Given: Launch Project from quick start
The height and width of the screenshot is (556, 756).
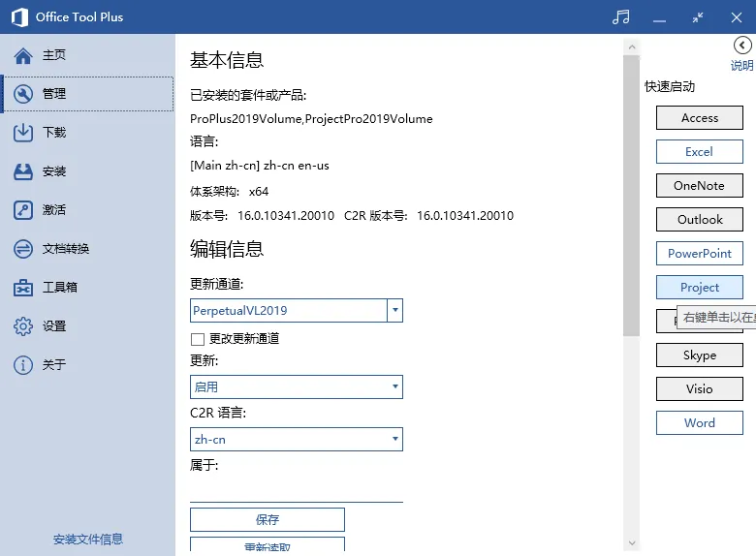Looking at the screenshot, I should tap(700, 288).
